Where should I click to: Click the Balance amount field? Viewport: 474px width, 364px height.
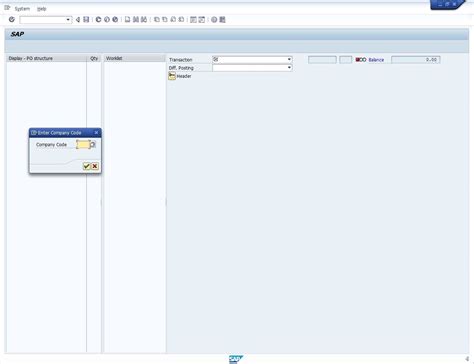416,60
